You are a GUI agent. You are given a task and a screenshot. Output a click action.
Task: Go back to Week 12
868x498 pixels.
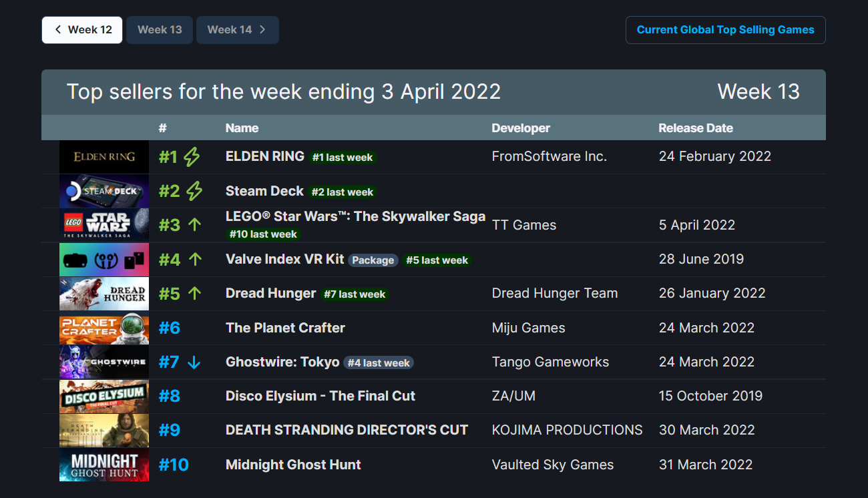pos(82,30)
